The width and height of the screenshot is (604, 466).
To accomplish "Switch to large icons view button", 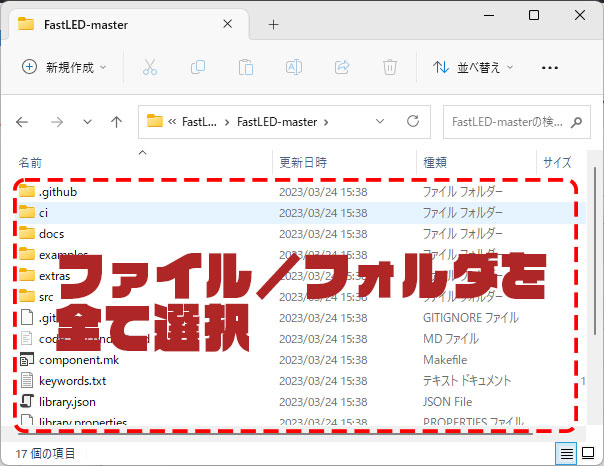I will pyautogui.click(x=588, y=454).
